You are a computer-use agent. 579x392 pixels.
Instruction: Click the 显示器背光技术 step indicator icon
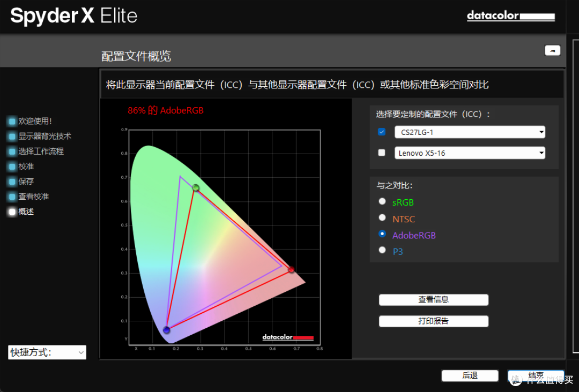coord(12,137)
